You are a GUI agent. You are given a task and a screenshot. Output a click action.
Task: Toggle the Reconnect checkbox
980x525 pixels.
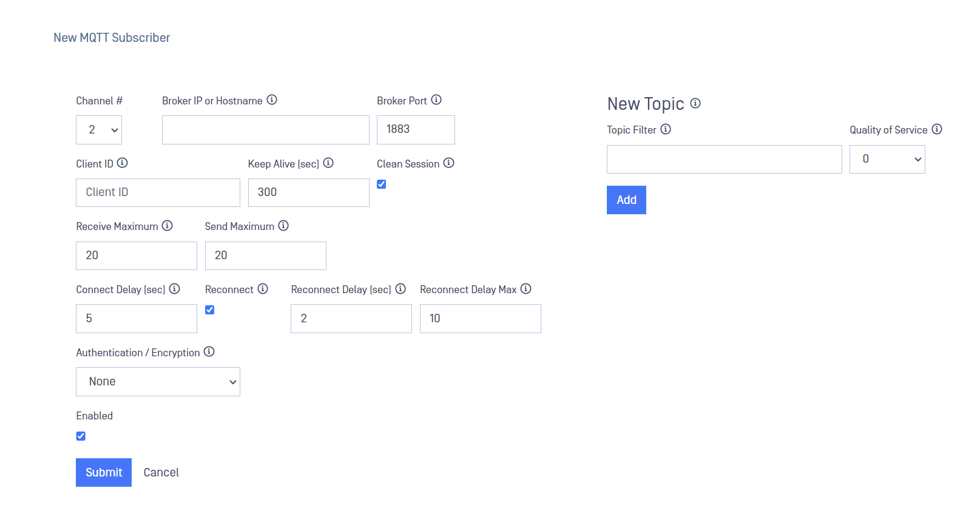click(210, 310)
